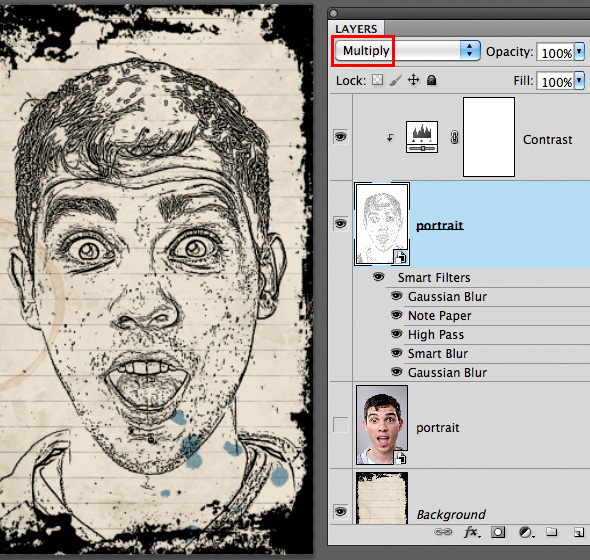Click the new group folder icon
The width and height of the screenshot is (590, 560).
tap(552, 532)
